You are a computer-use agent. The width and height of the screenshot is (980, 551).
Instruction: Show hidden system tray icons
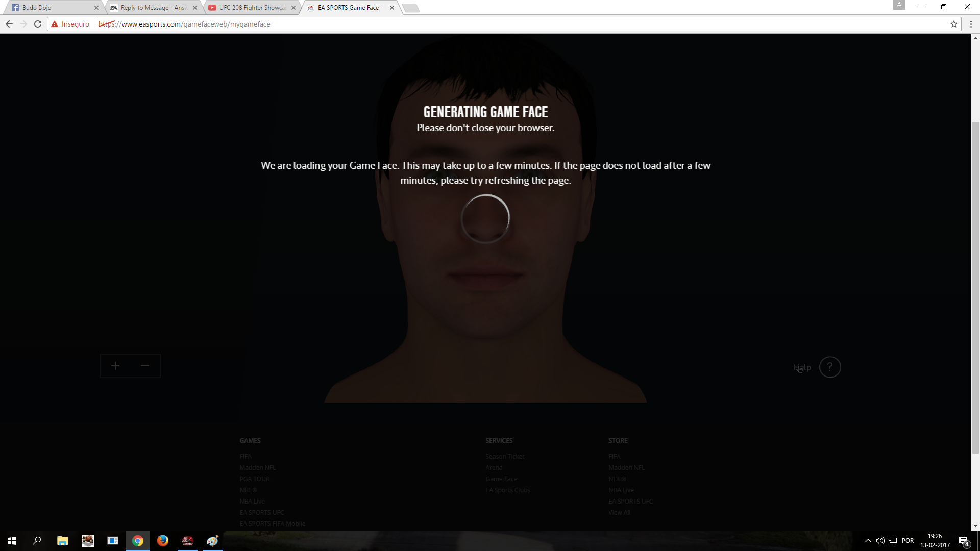(868, 541)
